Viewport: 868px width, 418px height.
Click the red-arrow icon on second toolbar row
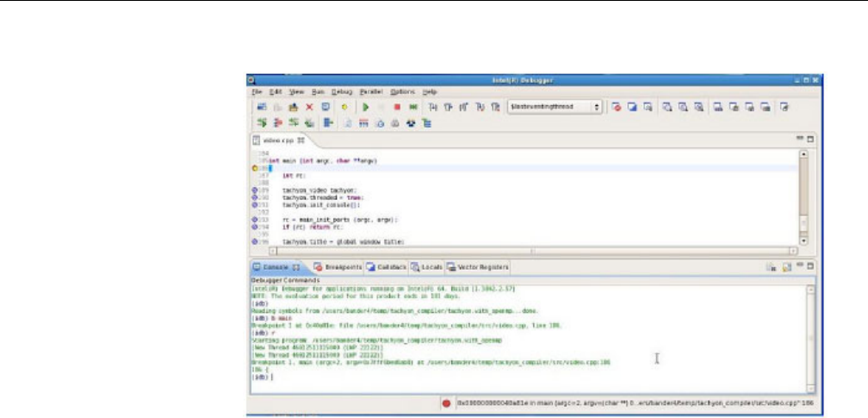[278, 123]
